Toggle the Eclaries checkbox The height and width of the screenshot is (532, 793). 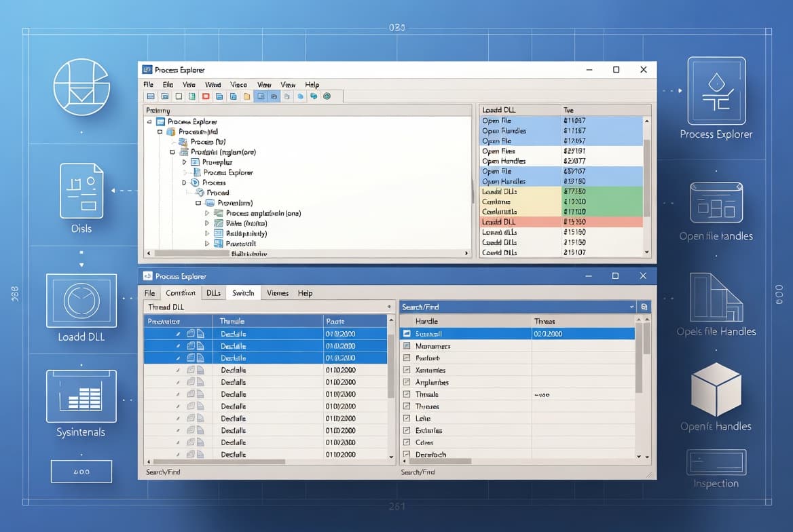(x=407, y=430)
